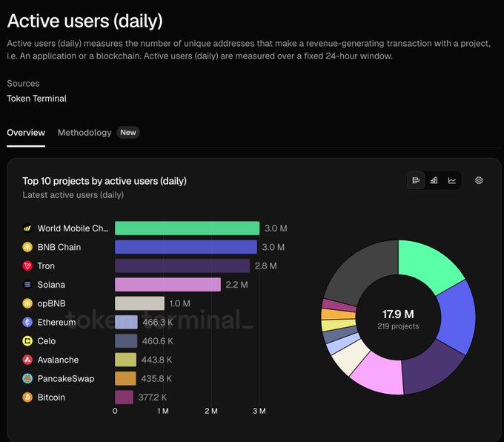Open PancakeSwap project label
The height and width of the screenshot is (442, 504).
tap(66, 379)
